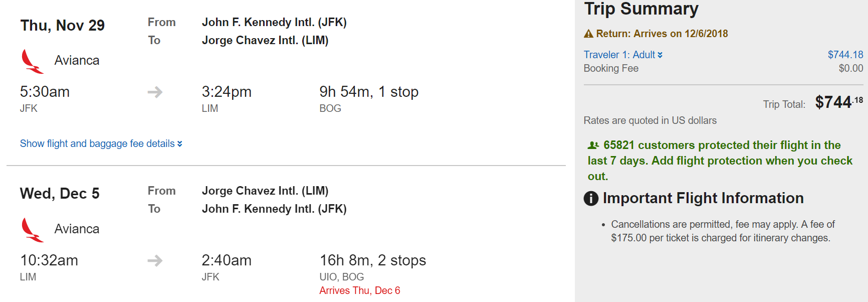The image size is (868, 302).
Task: Click Return Arrives on 12/6/2018 warning
Action: pos(662,34)
